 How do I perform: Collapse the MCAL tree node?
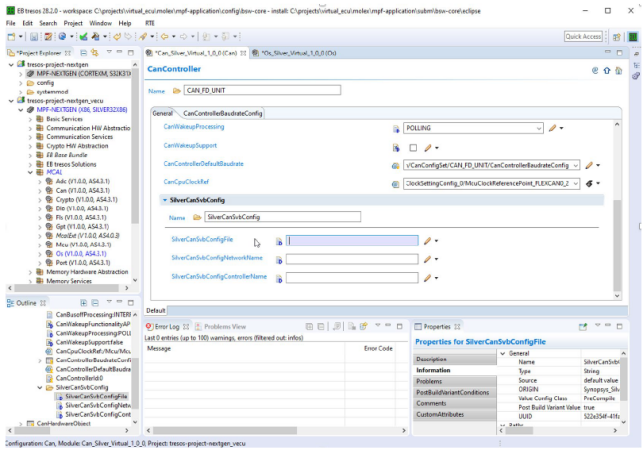coord(30,173)
